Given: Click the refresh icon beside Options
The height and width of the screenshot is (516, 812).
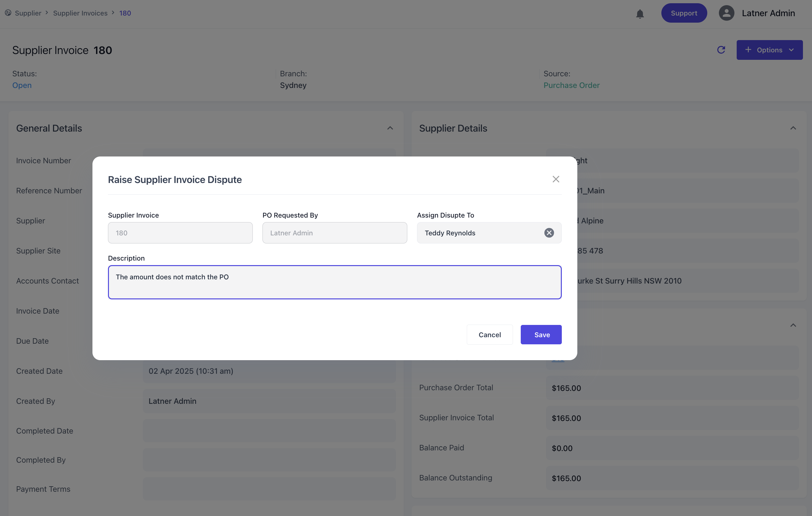Looking at the screenshot, I should (721, 50).
